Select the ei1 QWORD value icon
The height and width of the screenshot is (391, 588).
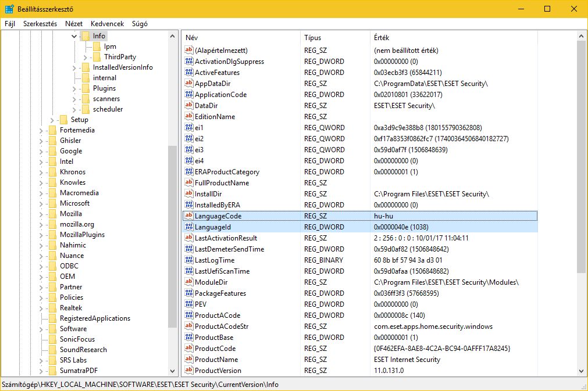(189, 127)
